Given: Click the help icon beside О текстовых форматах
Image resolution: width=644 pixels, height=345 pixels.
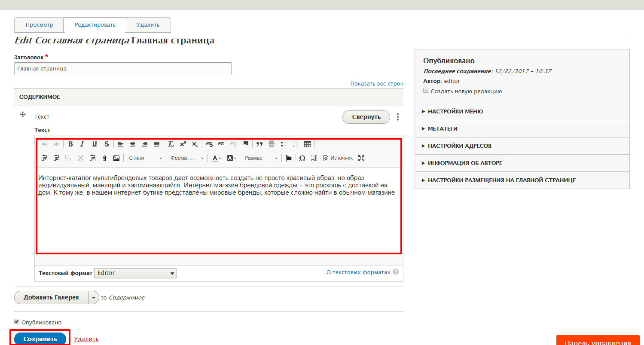Looking at the screenshot, I should (x=396, y=272).
